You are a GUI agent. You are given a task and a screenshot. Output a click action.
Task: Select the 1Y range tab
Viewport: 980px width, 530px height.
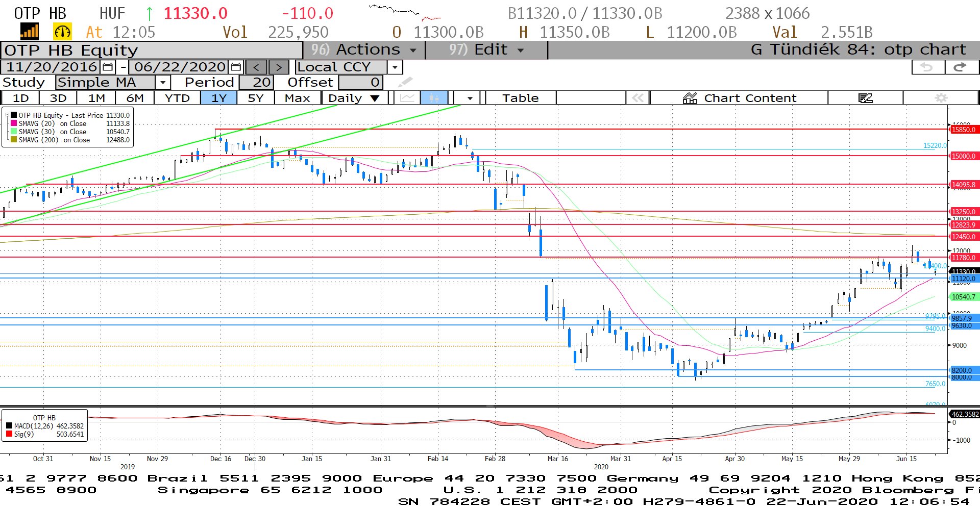[x=218, y=98]
